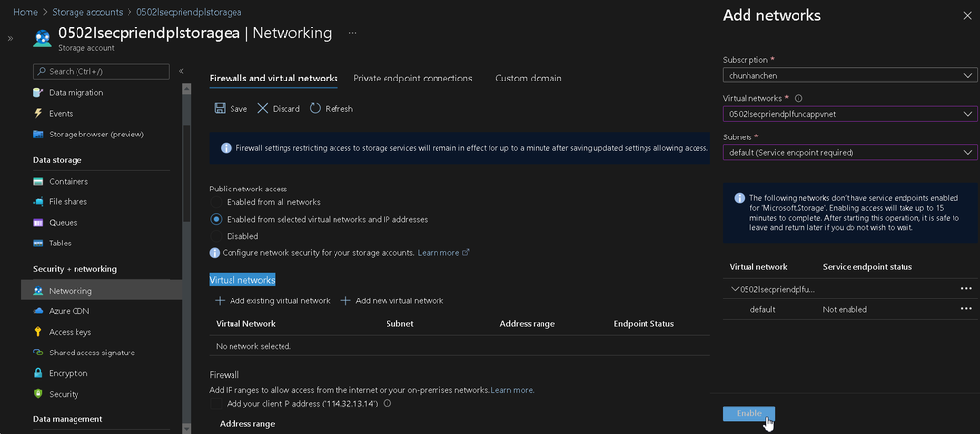The height and width of the screenshot is (434, 980).
Task: Click the Refresh circular arrow icon
Action: tap(315, 108)
